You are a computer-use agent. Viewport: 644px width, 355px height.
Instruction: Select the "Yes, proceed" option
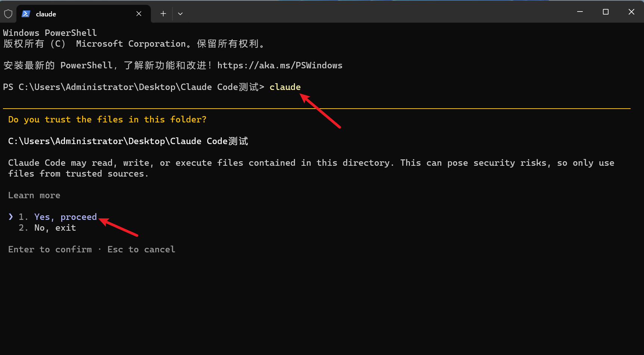pos(65,217)
